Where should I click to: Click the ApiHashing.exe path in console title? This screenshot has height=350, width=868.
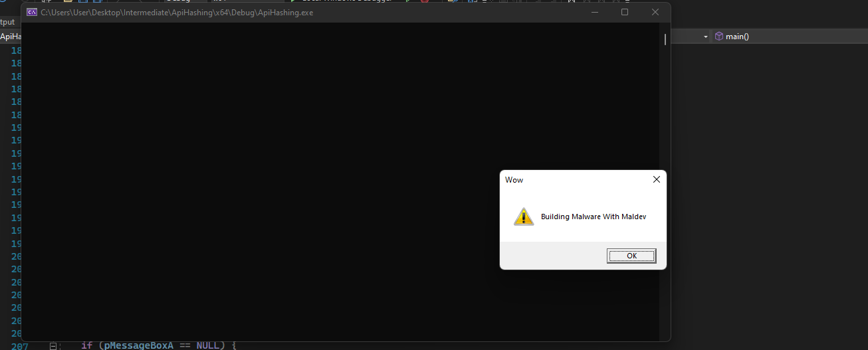177,12
